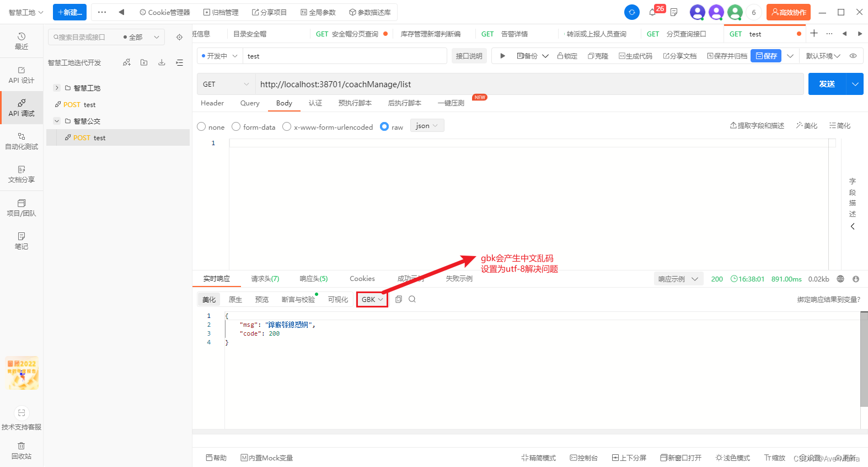Select the raw body type radio
868x467 pixels.
(384, 126)
